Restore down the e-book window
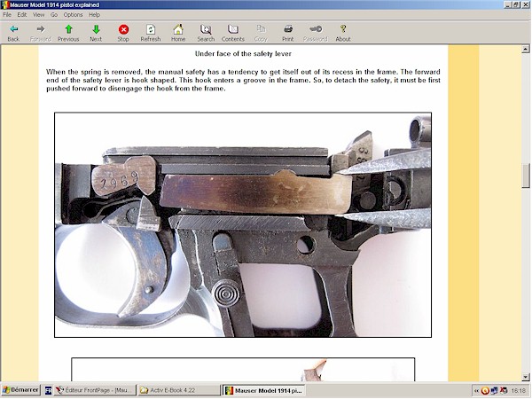This screenshot has width=532, height=399. 515,4
